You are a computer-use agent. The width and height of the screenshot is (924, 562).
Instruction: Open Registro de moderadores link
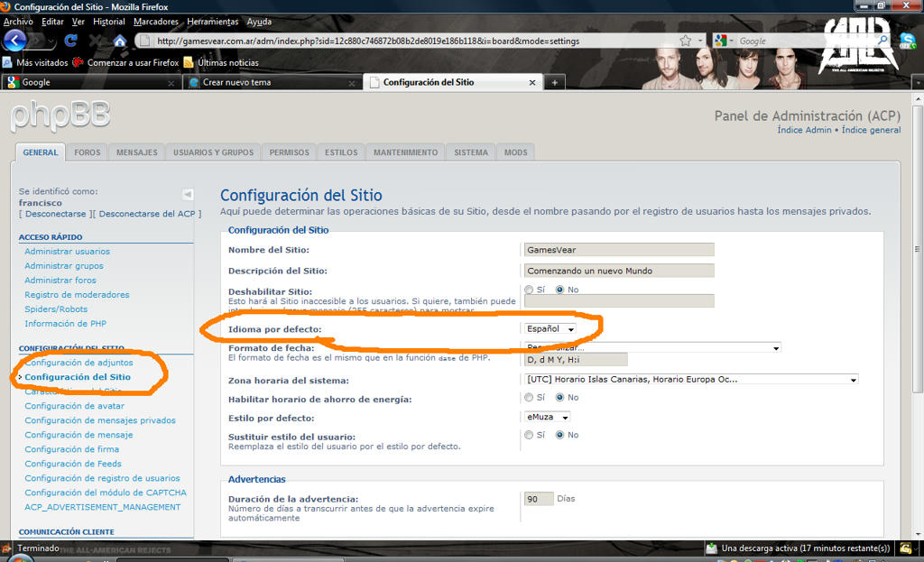click(77, 295)
